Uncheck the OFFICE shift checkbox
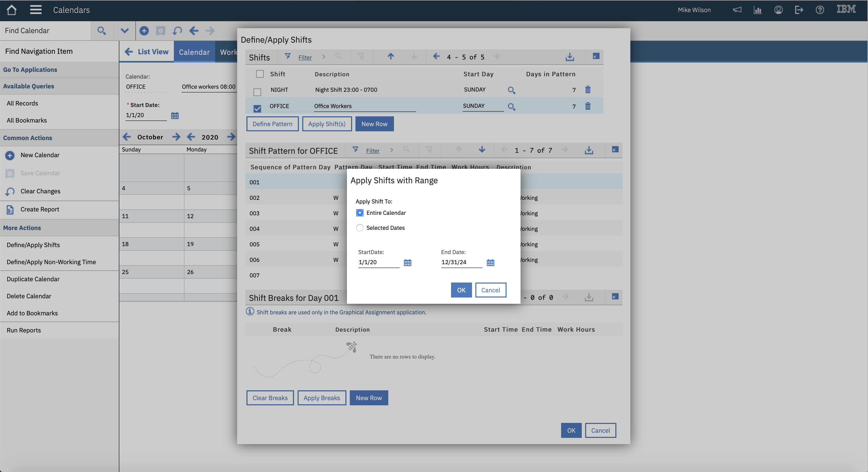 pyautogui.click(x=257, y=109)
